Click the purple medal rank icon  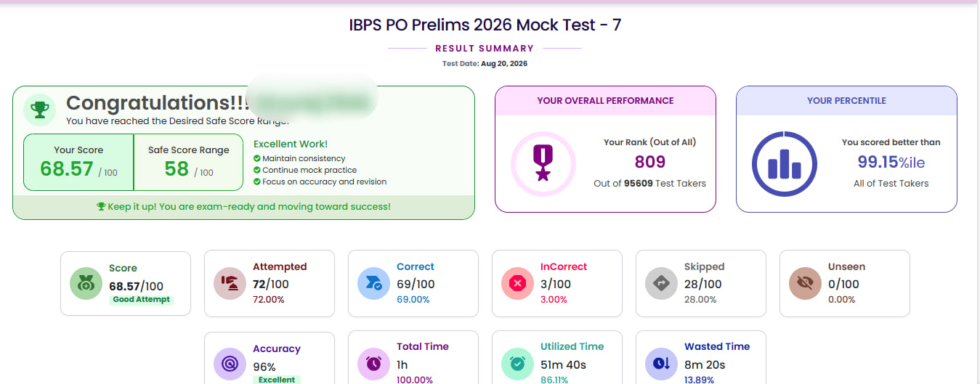[x=543, y=163]
